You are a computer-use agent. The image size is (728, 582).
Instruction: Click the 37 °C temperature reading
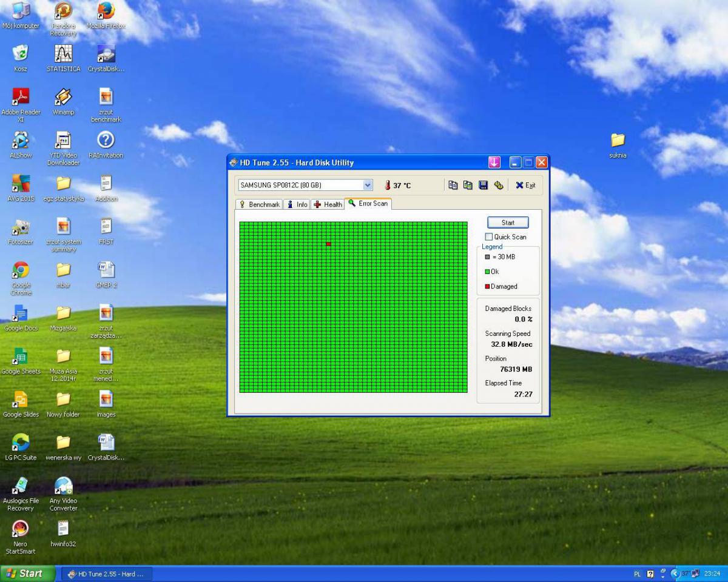pos(402,186)
